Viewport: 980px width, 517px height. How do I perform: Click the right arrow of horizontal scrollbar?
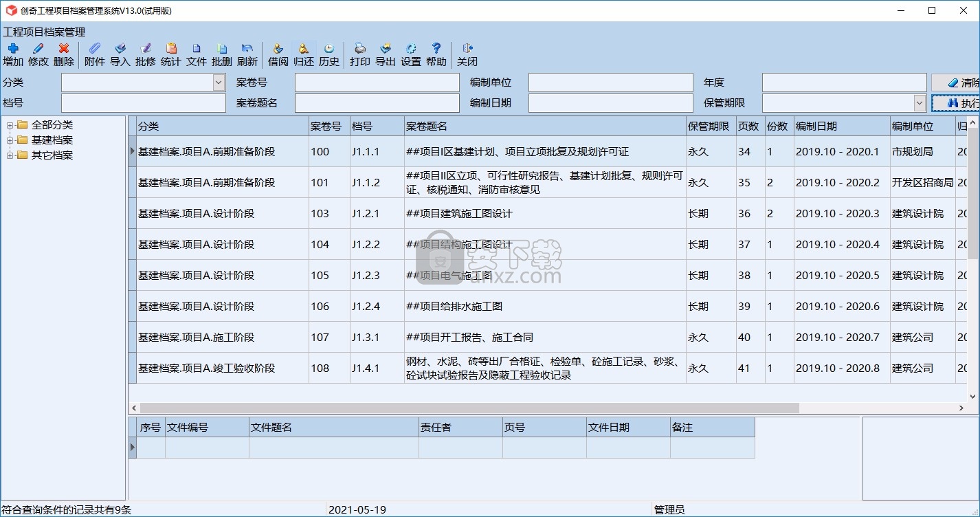[x=961, y=408]
